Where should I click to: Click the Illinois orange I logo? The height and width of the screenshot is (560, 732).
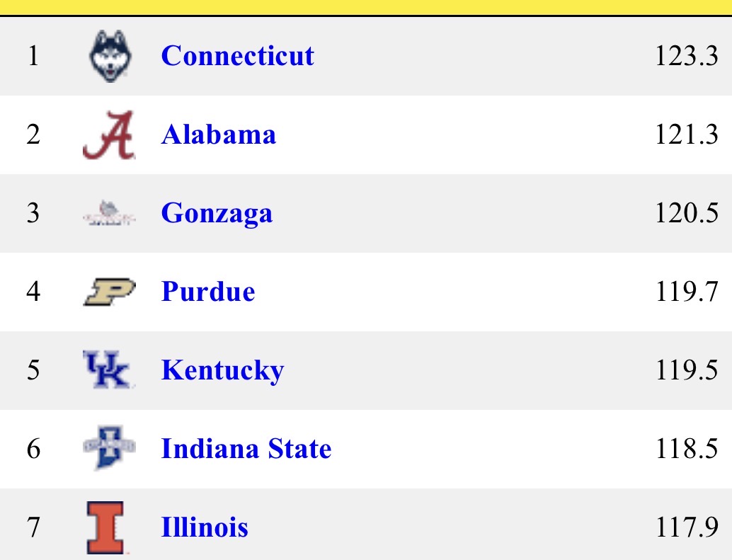point(107,527)
